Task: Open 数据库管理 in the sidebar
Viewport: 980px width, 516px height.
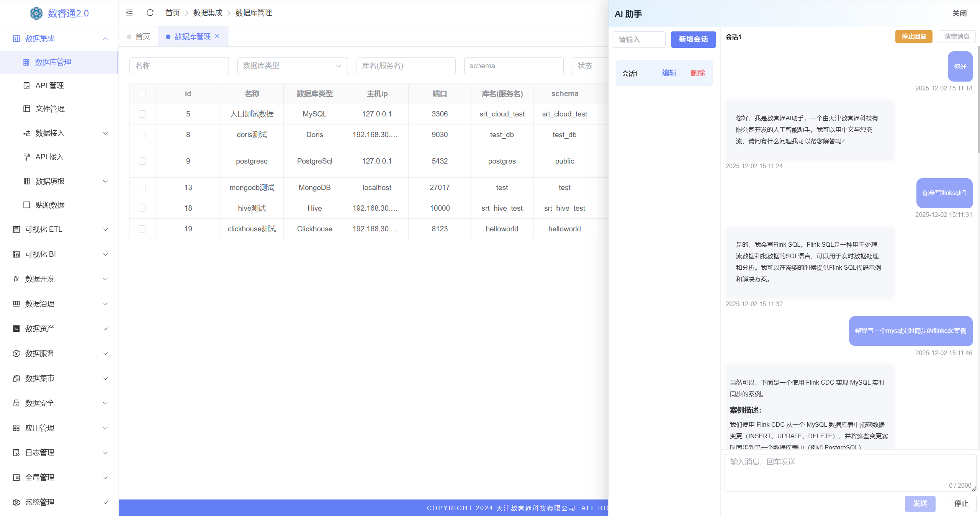Action: point(53,62)
